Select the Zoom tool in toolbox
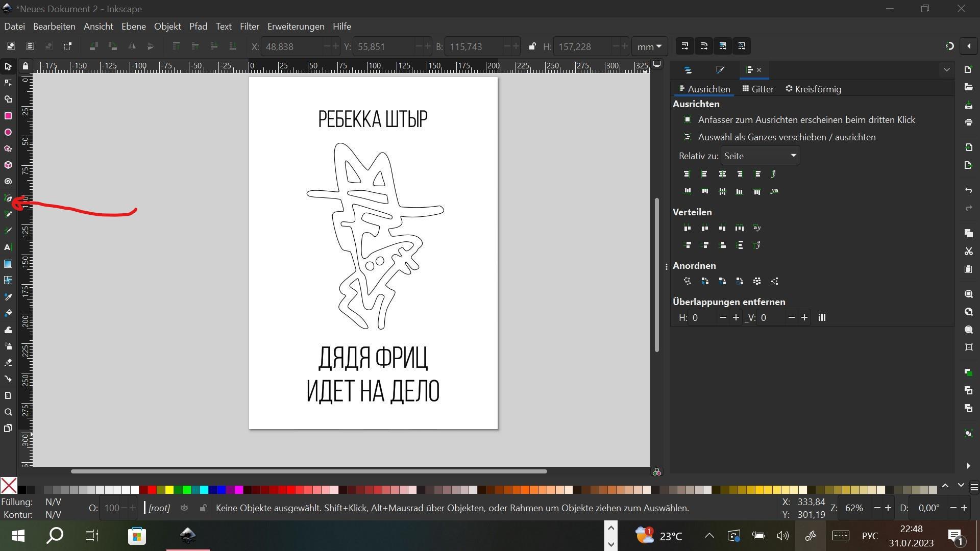 (x=8, y=412)
